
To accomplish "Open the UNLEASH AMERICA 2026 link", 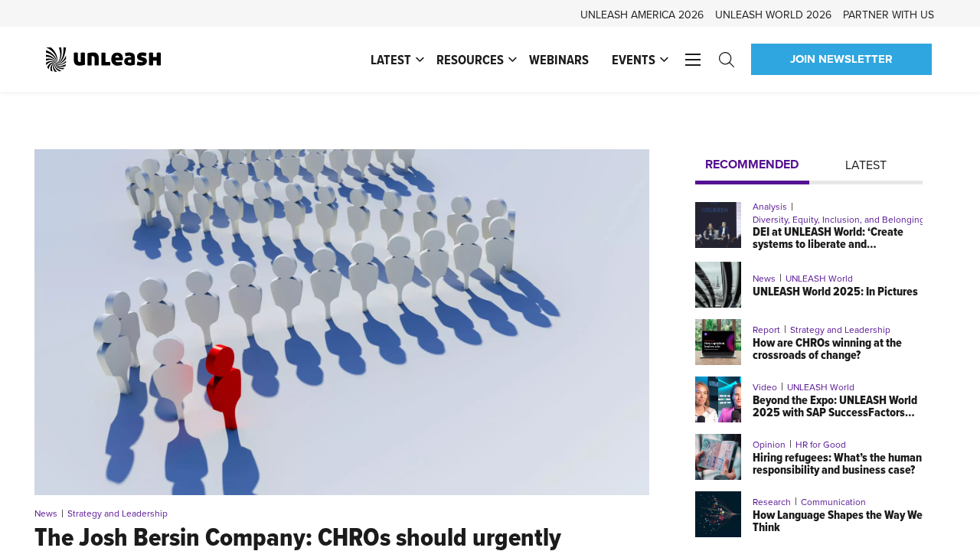I will point(642,15).
